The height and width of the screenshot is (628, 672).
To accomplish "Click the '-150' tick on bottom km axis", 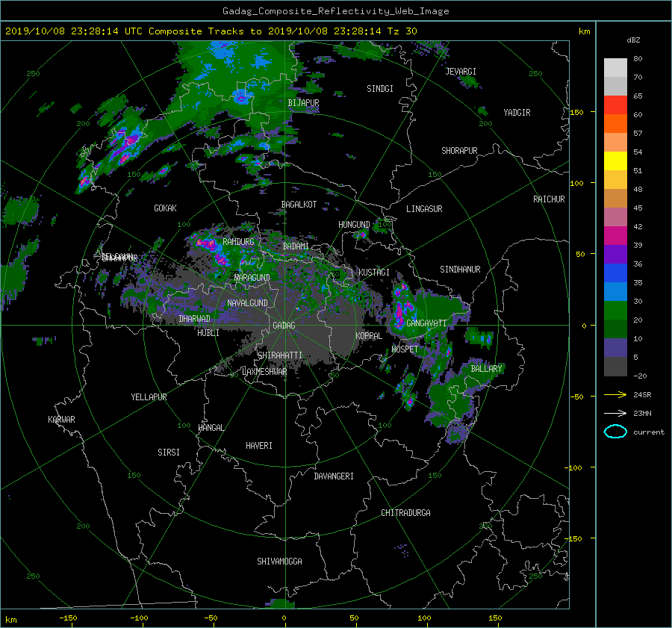I will click(68, 618).
